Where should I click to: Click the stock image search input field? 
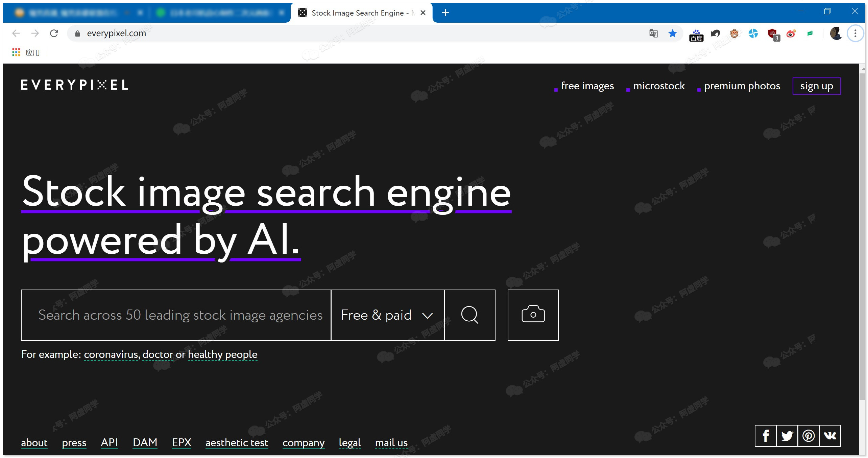click(x=176, y=315)
